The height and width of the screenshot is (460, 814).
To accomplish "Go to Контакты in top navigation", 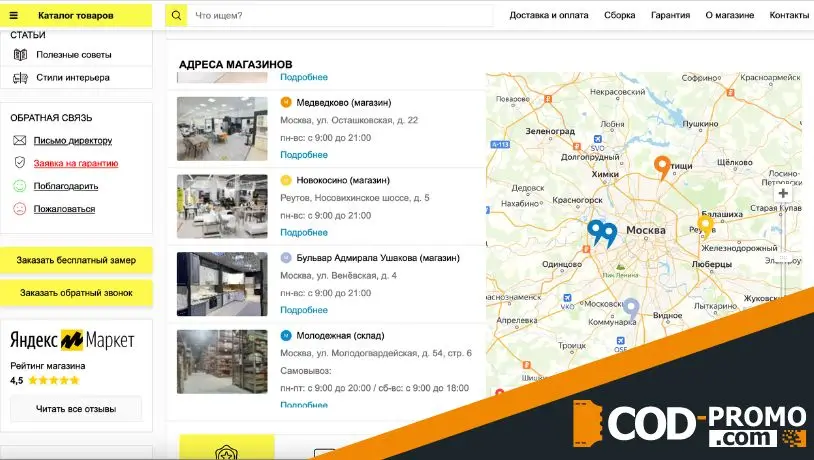I will (x=788, y=16).
